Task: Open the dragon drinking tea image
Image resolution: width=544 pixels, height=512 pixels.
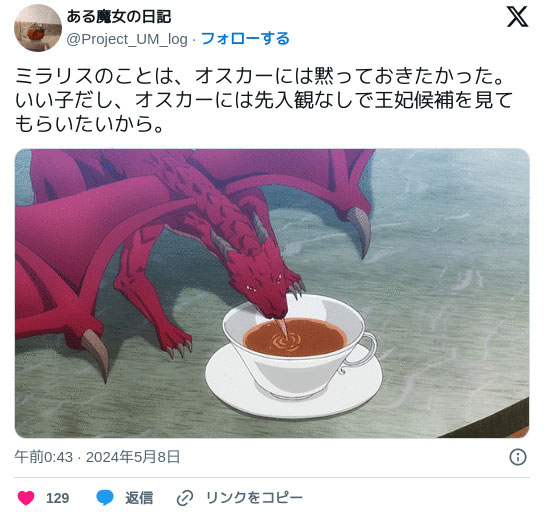Action: pos(272,293)
